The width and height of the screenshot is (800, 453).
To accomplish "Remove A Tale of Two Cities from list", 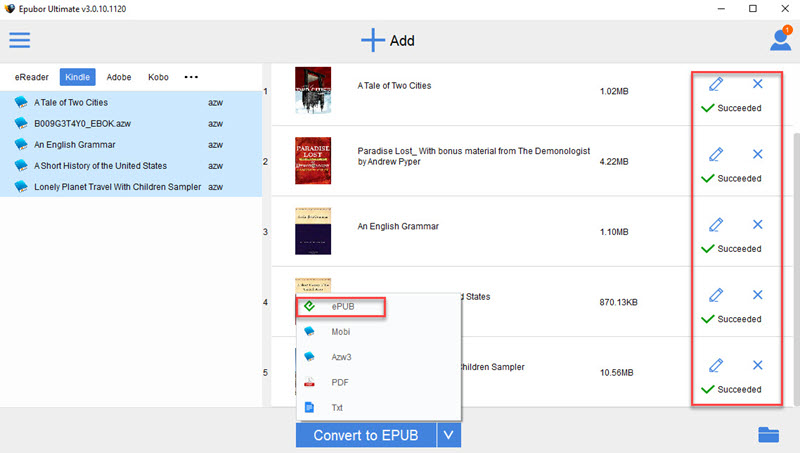I will coord(758,84).
